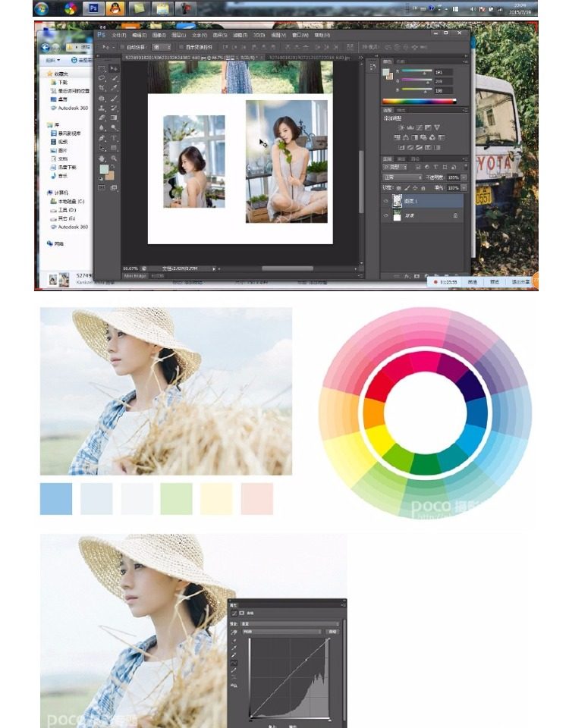Screen dimensions: 569x728
Task: Select the Pen tool
Action: pyautogui.click(x=102, y=138)
